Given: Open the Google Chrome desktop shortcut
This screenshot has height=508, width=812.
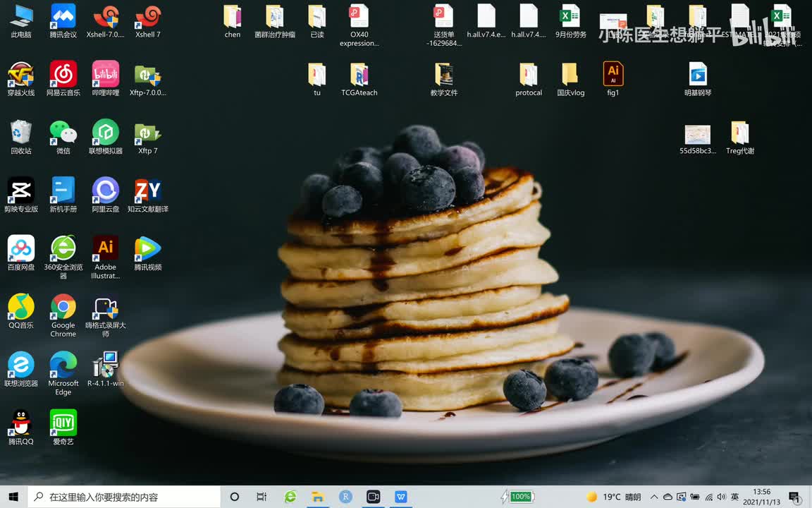Looking at the screenshot, I should click(x=63, y=315).
